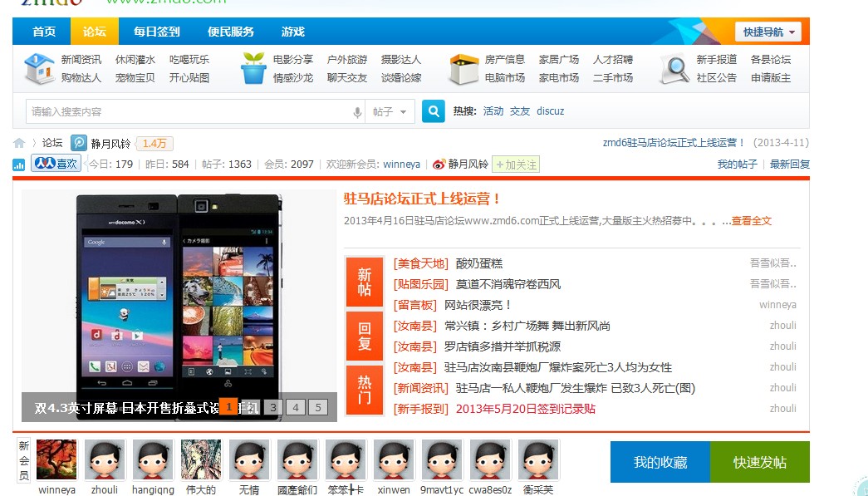Open the 二手市场 board link
Screen dimensions: 868x496
613,78
